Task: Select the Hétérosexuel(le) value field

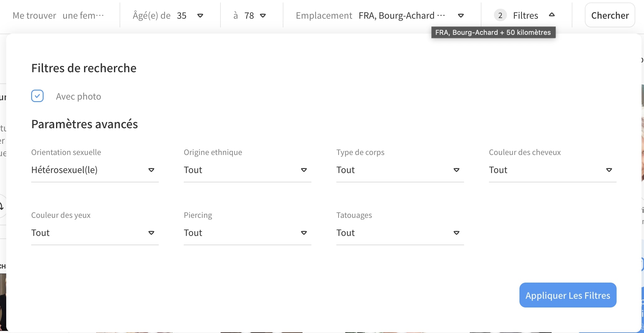Action: (x=64, y=170)
